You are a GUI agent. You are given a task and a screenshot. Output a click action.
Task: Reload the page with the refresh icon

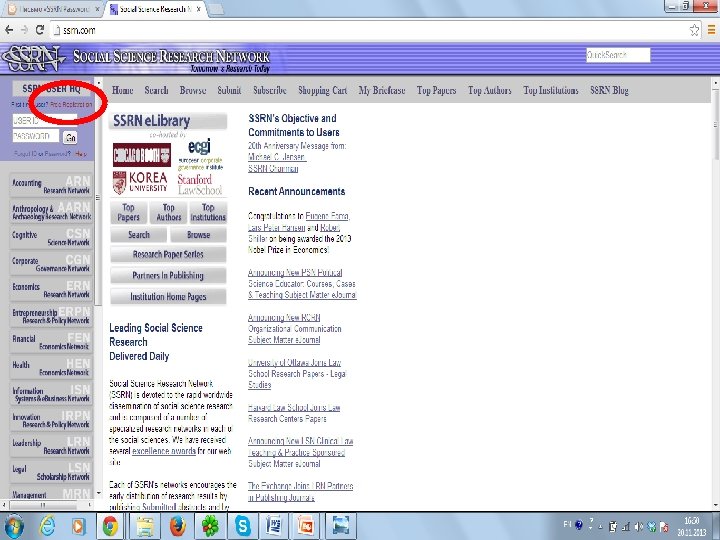[x=40, y=30]
